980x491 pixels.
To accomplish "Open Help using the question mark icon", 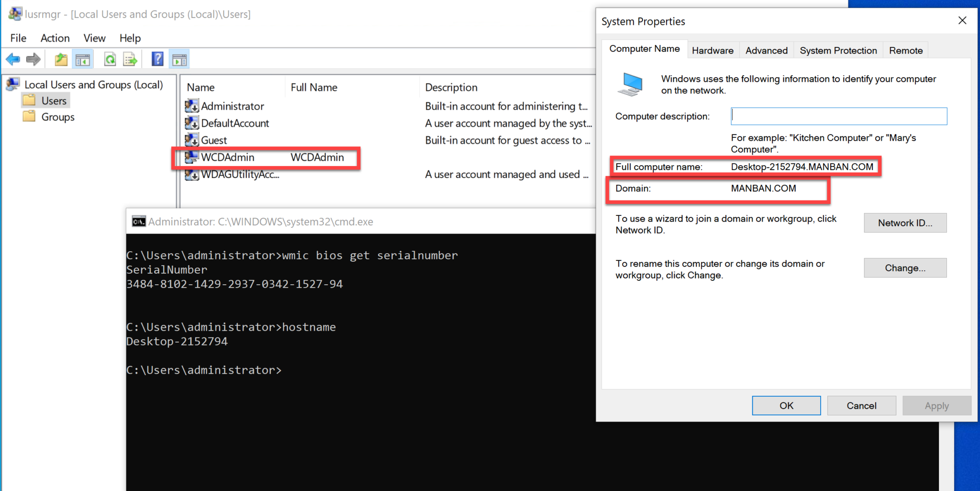I will 157,59.
